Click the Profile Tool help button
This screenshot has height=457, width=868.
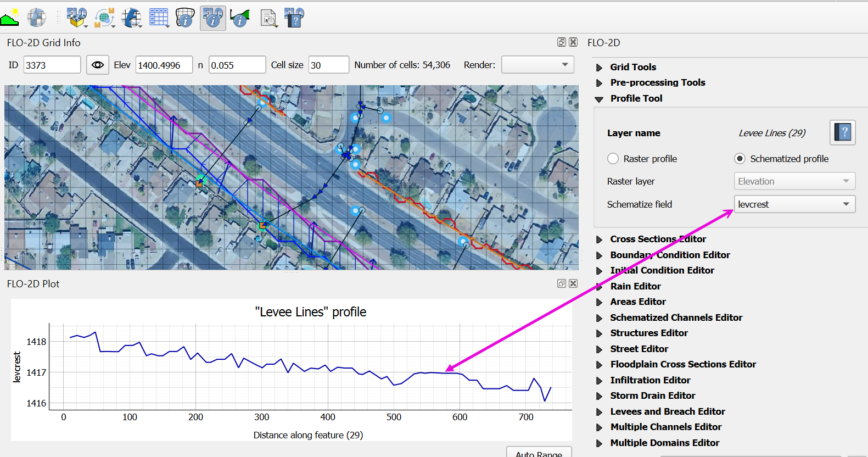tap(842, 132)
